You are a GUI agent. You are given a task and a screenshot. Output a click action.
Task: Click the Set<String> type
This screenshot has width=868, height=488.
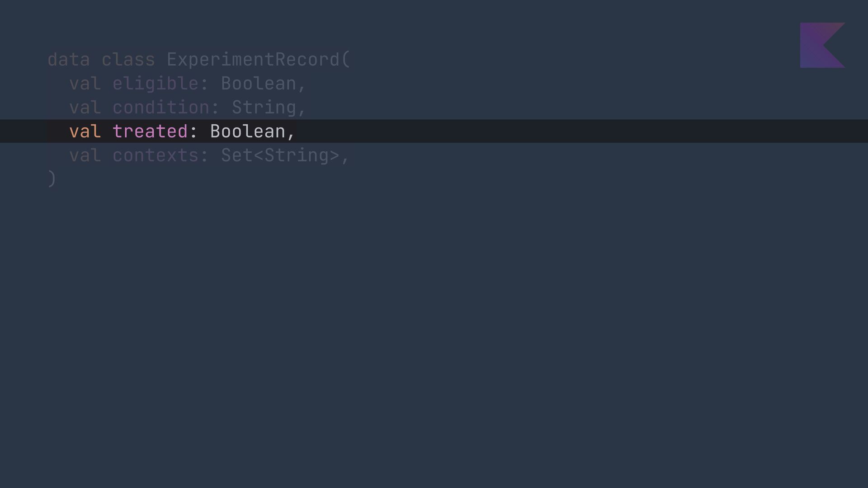pyautogui.click(x=280, y=155)
